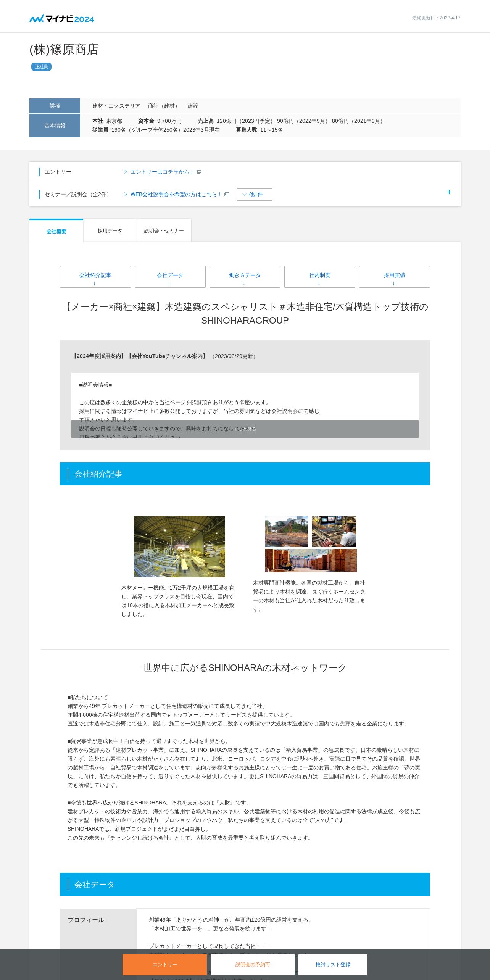Click external window icon beside エントリーはコチラから
Screen dimensions: 490x980
pyautogui.click(x=199, y=172)
